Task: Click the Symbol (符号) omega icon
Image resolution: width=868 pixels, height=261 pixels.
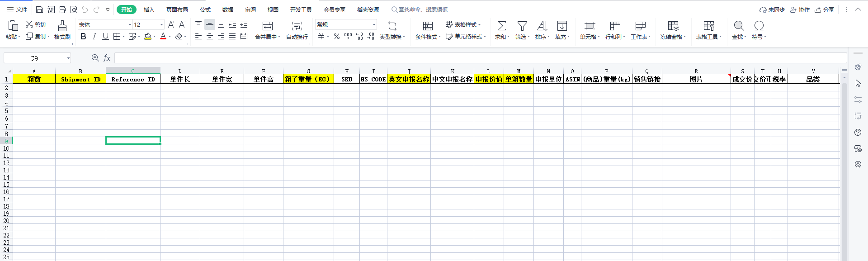Action: (x=759, y=26)
